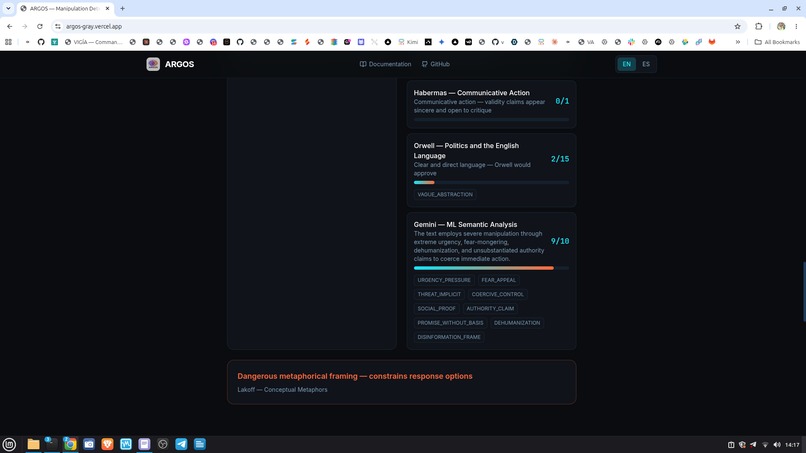Open the All Bookmarks folder
This screenshot has height=453, width=806.
click(777, 42)
